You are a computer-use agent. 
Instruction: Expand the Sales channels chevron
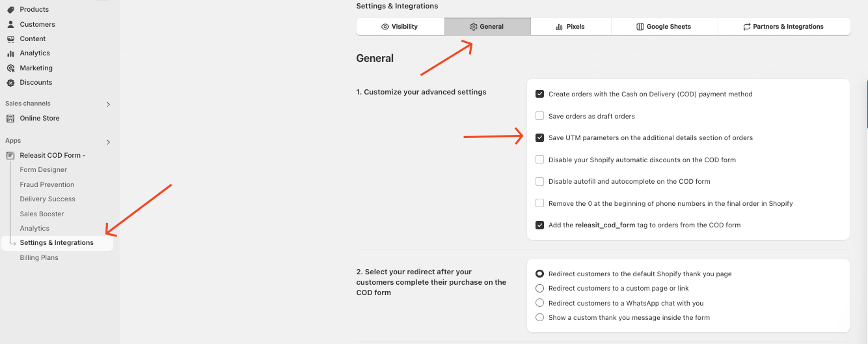(x=108, y=104)
